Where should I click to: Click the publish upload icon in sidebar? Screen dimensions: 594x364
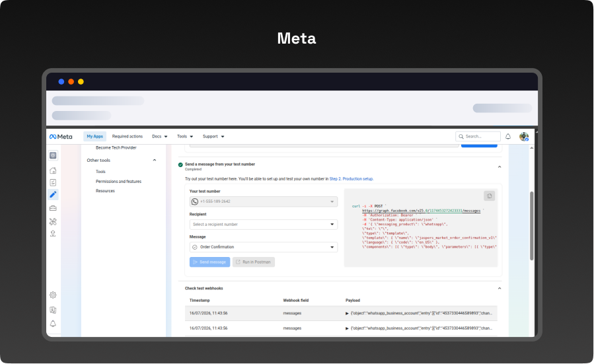coord(53,233)
